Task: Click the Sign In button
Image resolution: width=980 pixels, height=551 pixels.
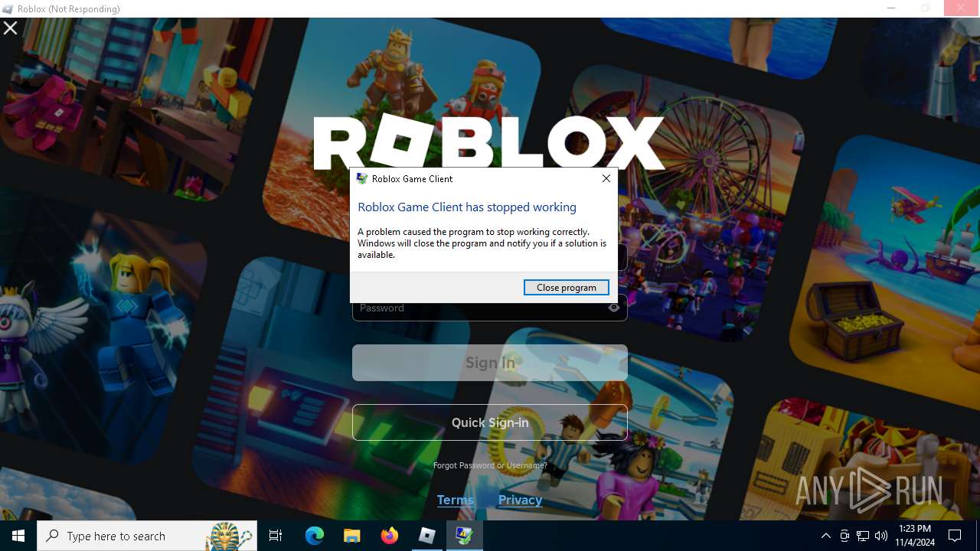Action: [490, 363]
